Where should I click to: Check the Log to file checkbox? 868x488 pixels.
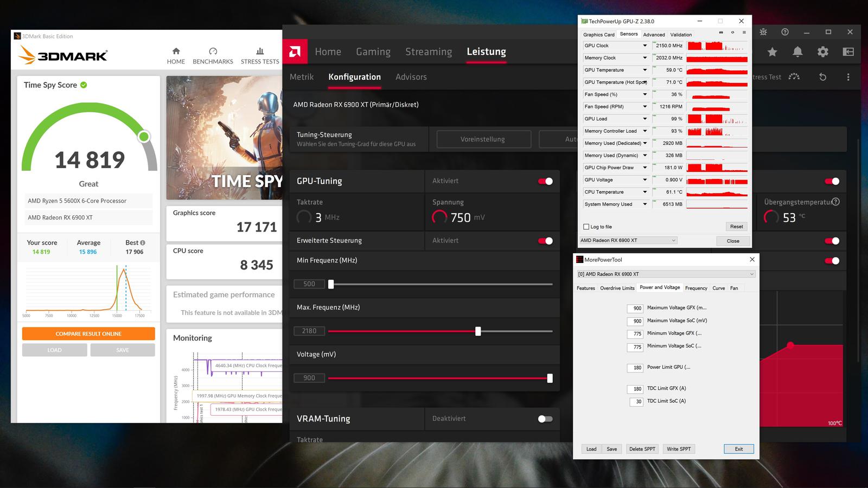pos(586,227)
